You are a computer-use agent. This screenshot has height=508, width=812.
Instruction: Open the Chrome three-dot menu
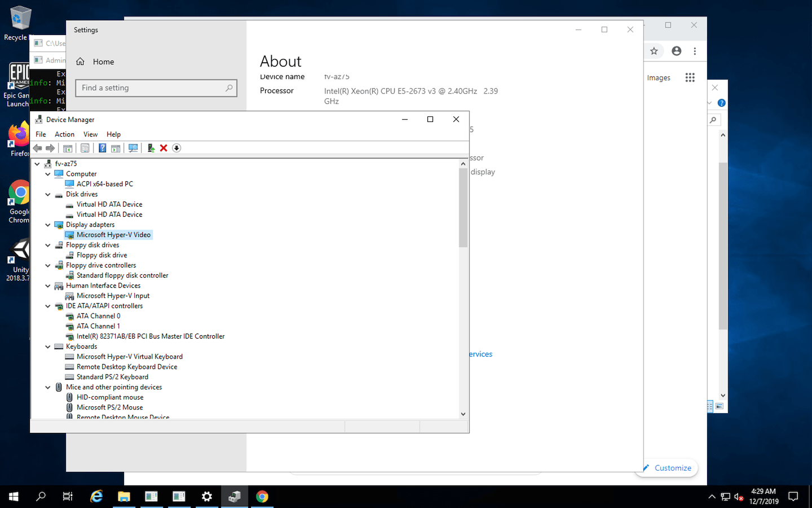[695, 51]
